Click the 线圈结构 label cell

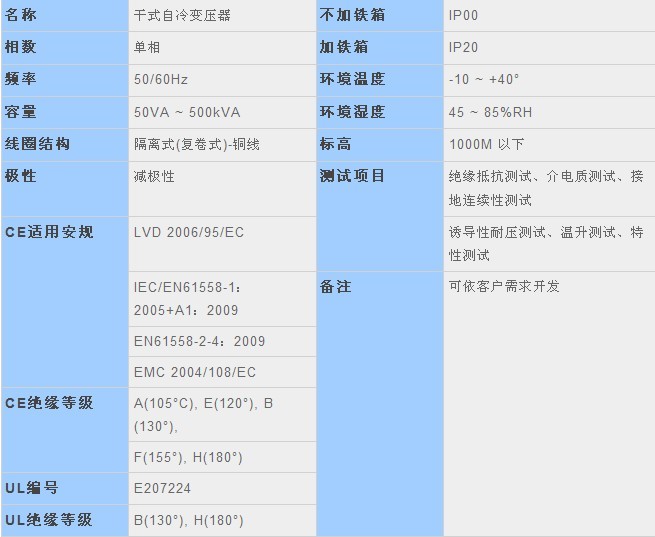click(37, 144)
